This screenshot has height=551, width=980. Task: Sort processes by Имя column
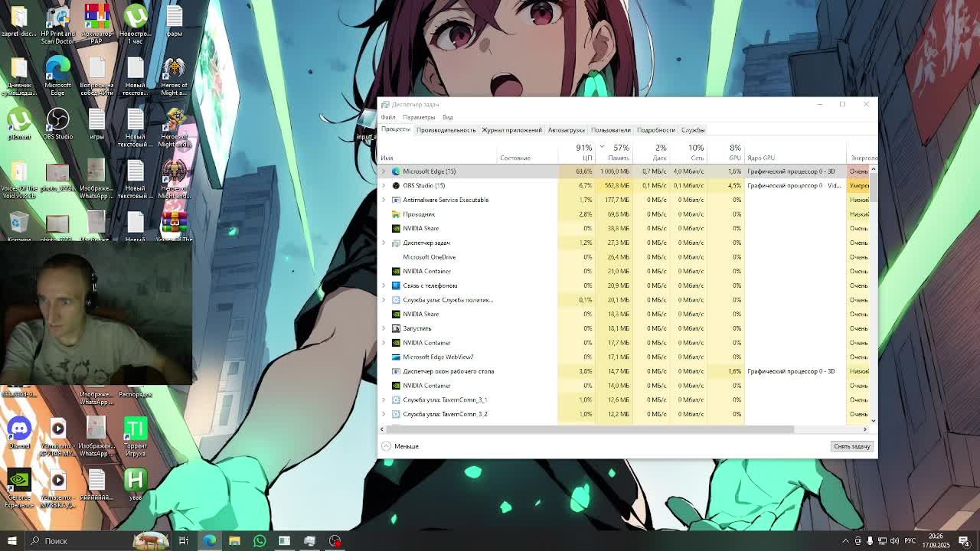[x=437, y=152]
